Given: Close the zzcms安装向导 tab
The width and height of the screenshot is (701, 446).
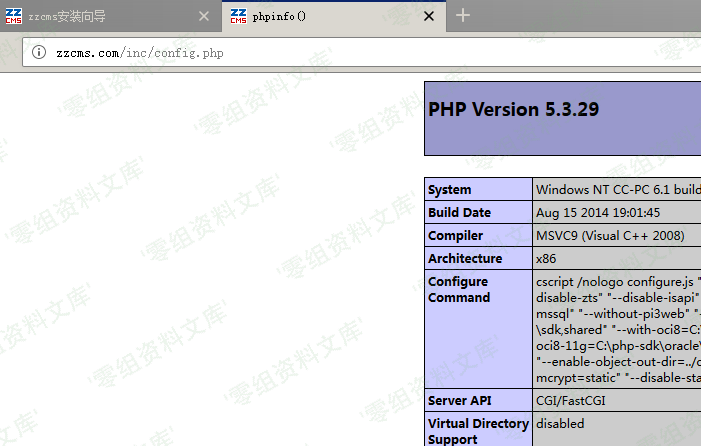Looking at the screenshot, I should (204, 17).
